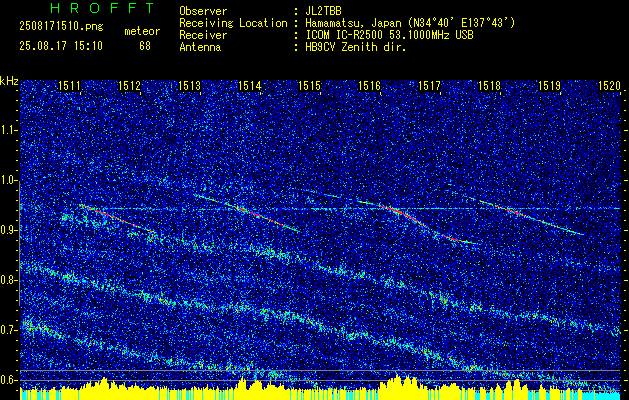This screenshot has width=629, height=400.
Task: Click the Antenna label
Action: [x=200, y=47]
